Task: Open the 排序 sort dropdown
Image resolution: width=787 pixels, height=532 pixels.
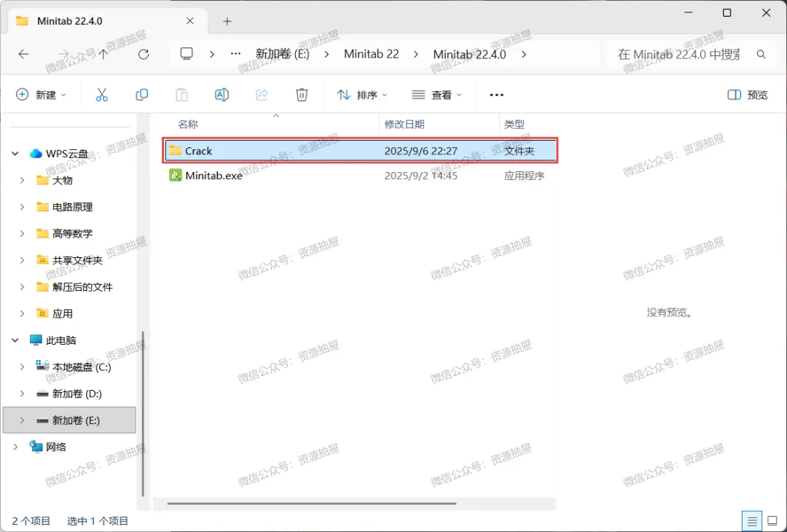Action: click(x=362, y=95)
